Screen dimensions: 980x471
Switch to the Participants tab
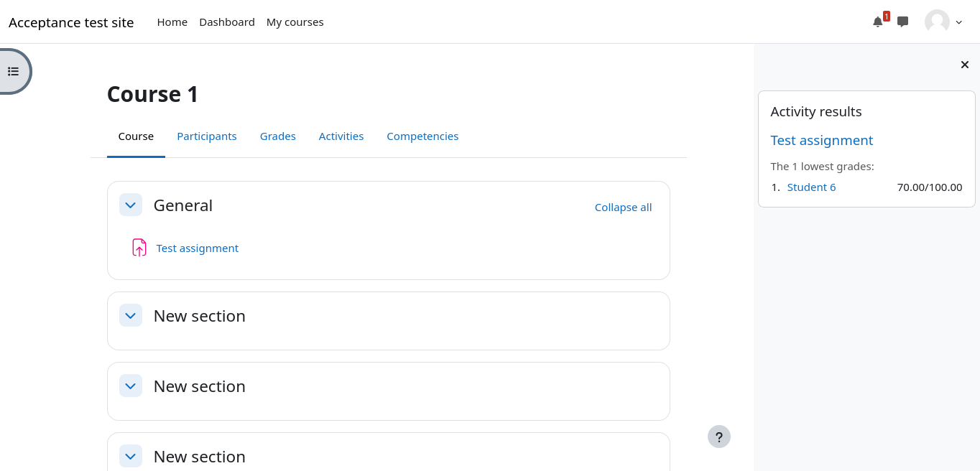(x=207, y=136)
